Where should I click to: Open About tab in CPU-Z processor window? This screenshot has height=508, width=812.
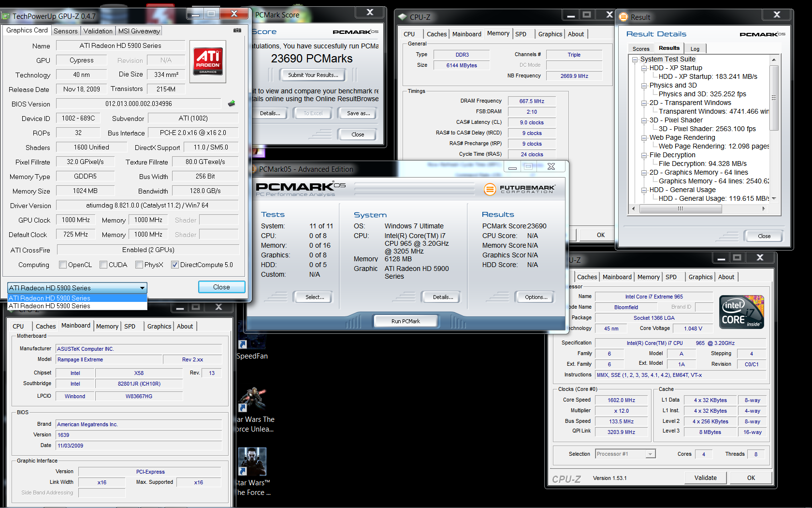[x=726, y=277]
